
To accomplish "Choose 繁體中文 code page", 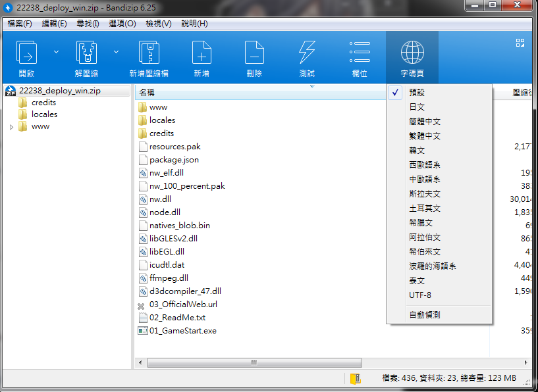I will coord(439,135).
